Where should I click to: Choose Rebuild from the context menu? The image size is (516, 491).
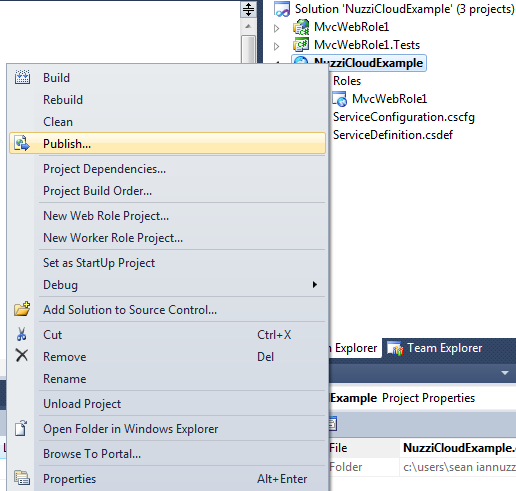pos(63,100)
